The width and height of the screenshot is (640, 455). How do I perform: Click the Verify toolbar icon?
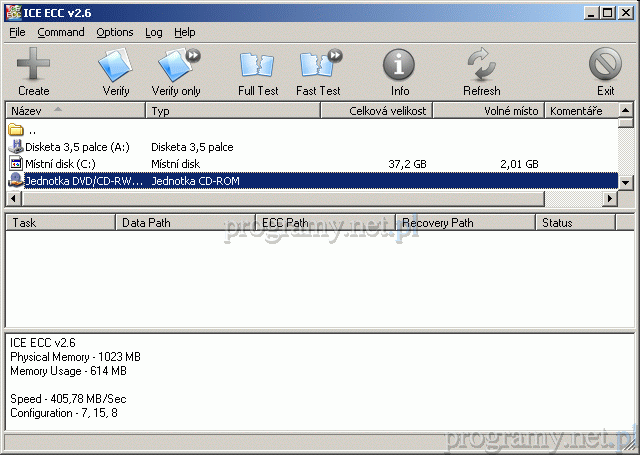coord(115,72)
